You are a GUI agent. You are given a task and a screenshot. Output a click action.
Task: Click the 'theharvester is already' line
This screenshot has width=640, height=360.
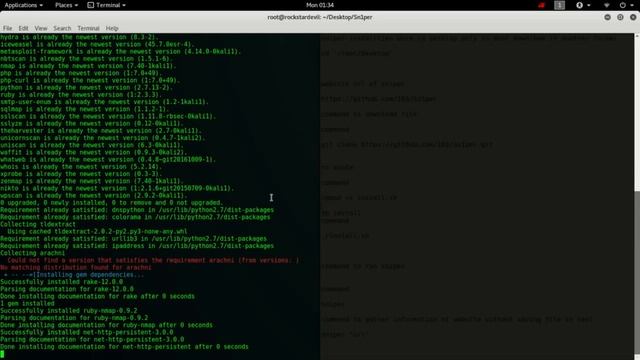[100, 131]
